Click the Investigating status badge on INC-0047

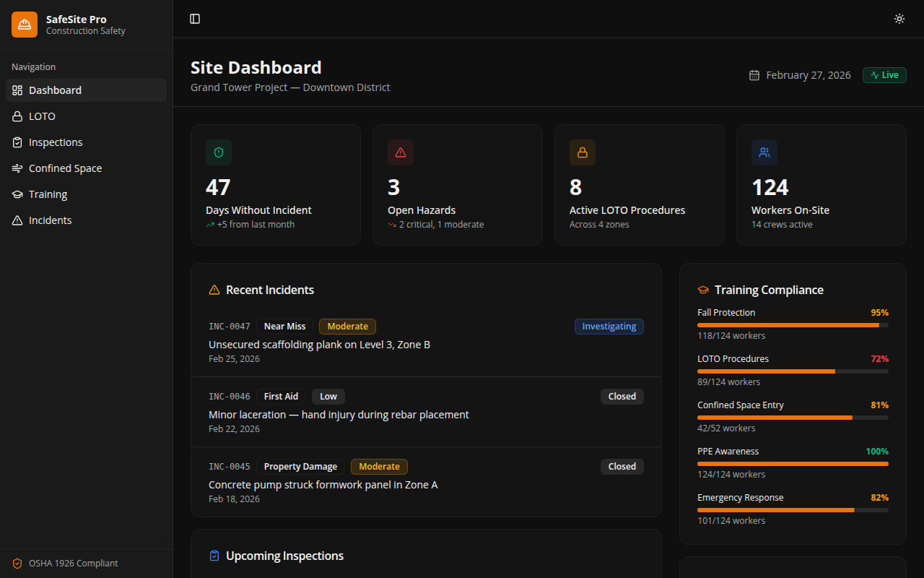[609, 326]
